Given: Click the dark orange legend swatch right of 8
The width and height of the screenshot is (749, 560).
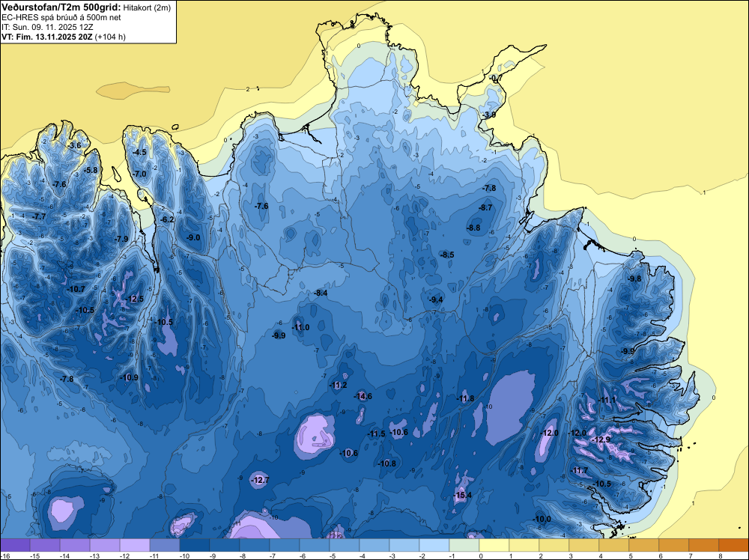Looking at the screenshot, I should (x=734, y=545).
